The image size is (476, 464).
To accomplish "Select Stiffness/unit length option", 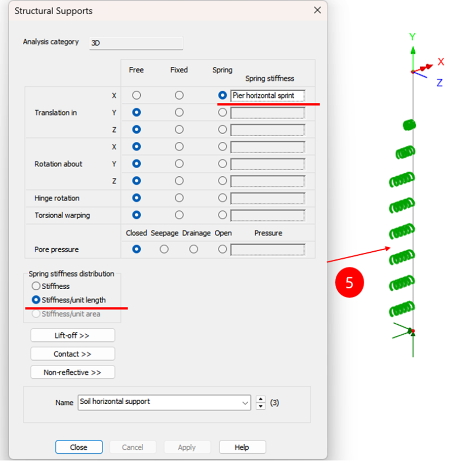I will (x=36, y=300).
